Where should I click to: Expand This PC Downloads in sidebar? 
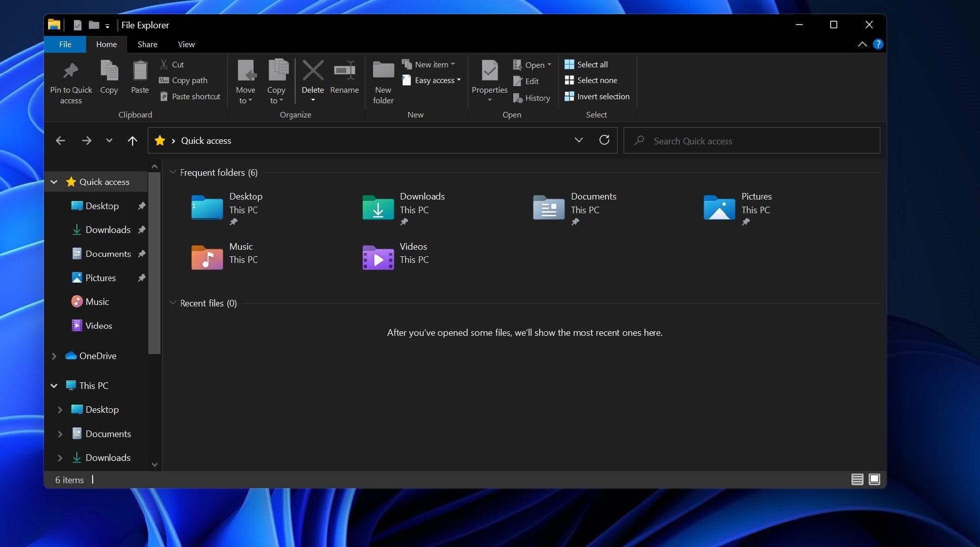60,457
